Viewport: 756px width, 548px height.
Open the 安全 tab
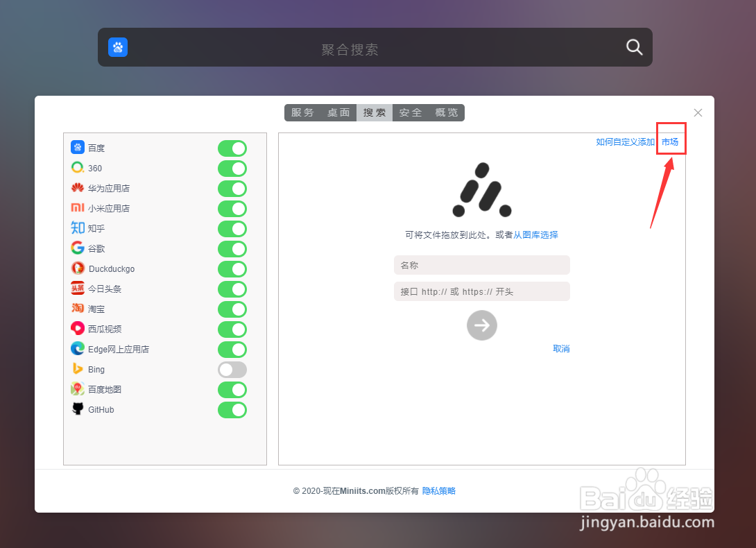click(x=411, y=112)
